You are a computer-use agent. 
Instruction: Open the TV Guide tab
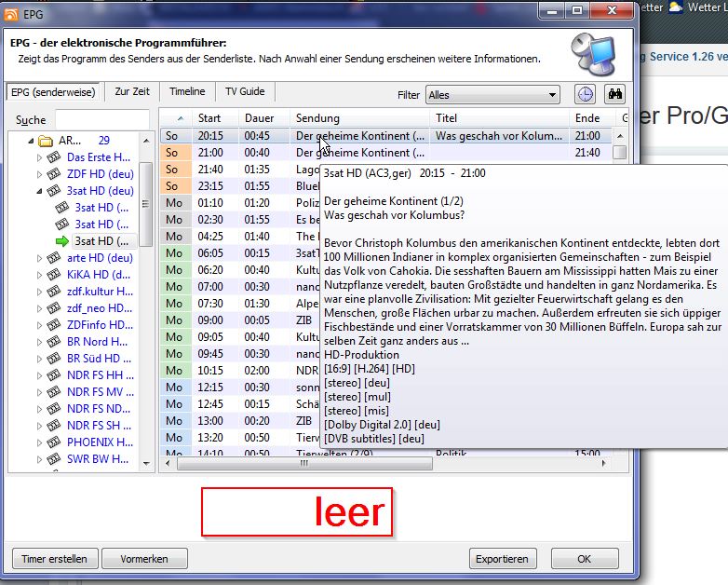[245, 91]
